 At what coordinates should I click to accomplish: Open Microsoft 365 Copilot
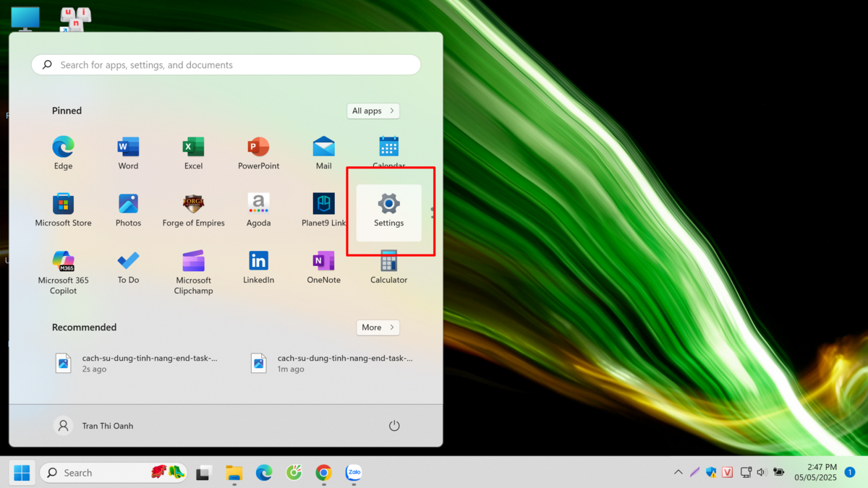(x=63, y=273)
